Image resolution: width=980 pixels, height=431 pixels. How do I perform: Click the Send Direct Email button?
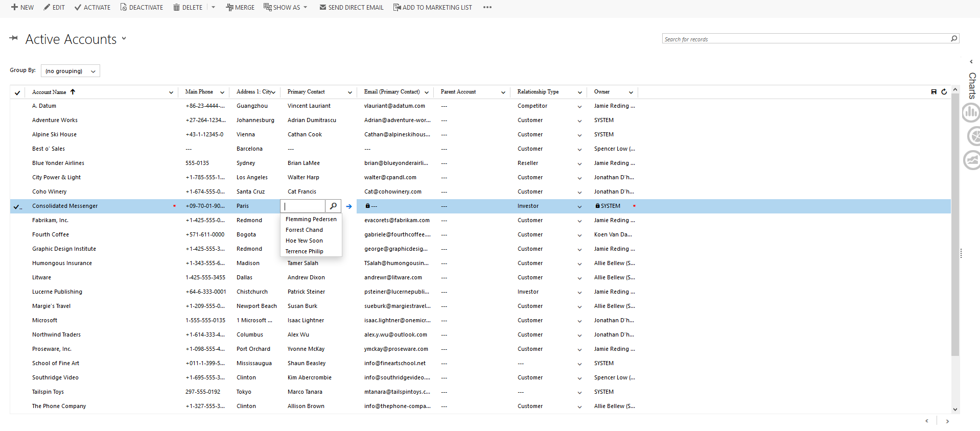pos(352,8)
